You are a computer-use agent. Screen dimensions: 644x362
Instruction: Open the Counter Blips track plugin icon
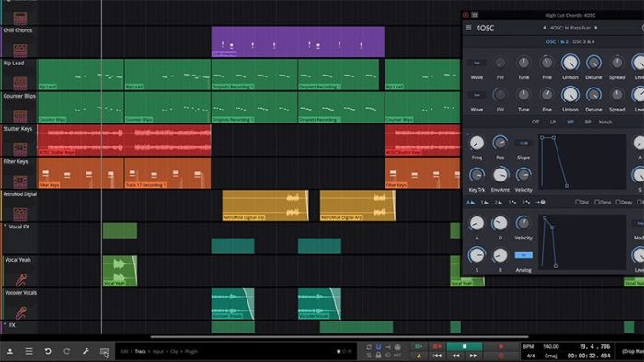(19, 116)
